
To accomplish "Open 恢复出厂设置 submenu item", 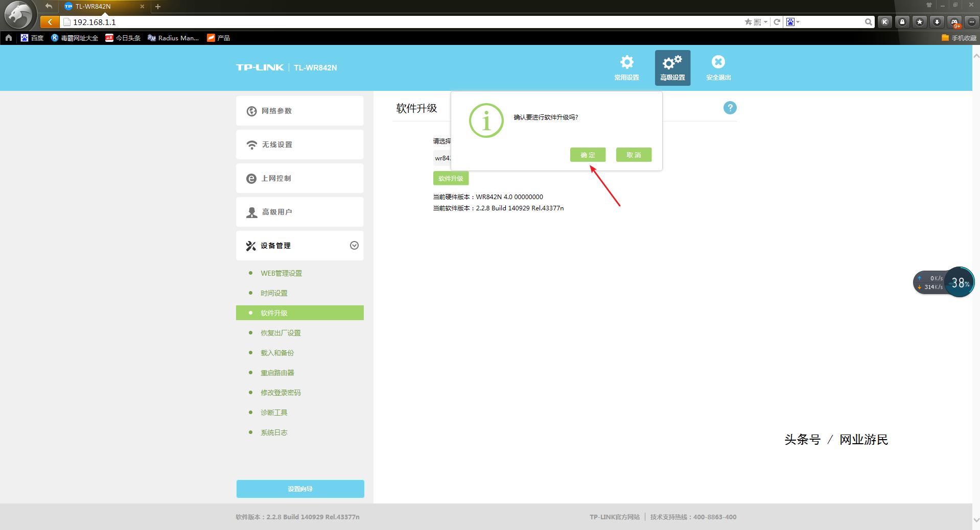I will click(x=281, y=333).
